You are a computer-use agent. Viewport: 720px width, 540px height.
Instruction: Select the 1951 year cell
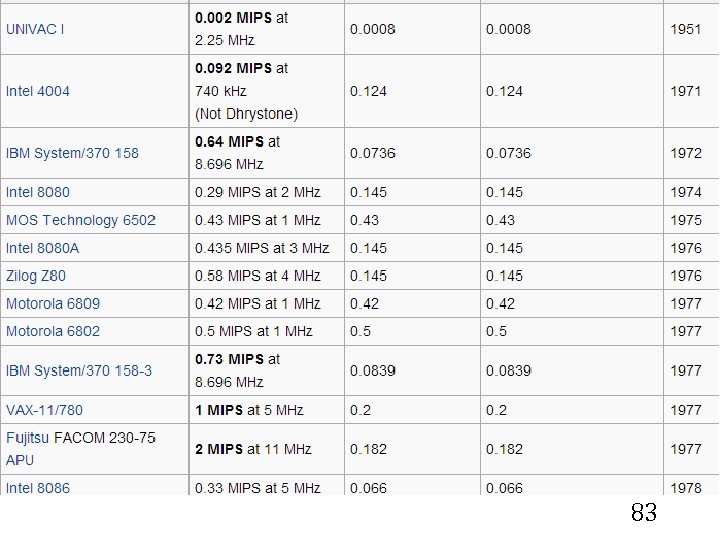tap(685, 29)
